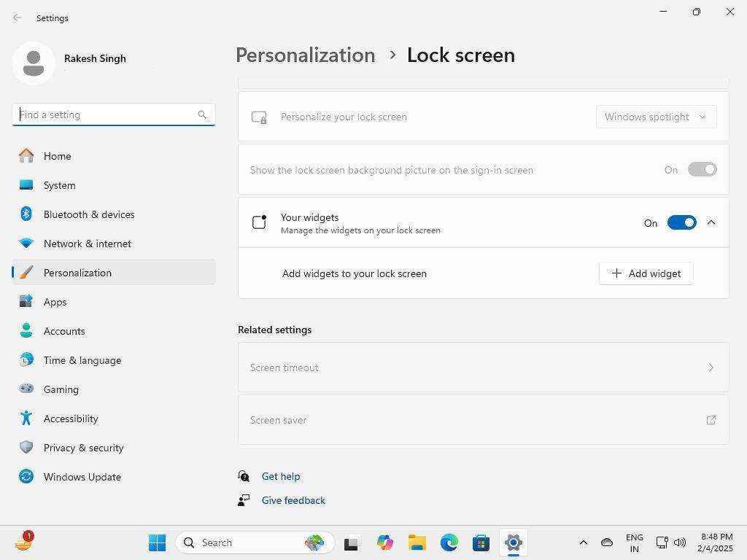Open File Explorer from the taskbar

click(417, 542)
